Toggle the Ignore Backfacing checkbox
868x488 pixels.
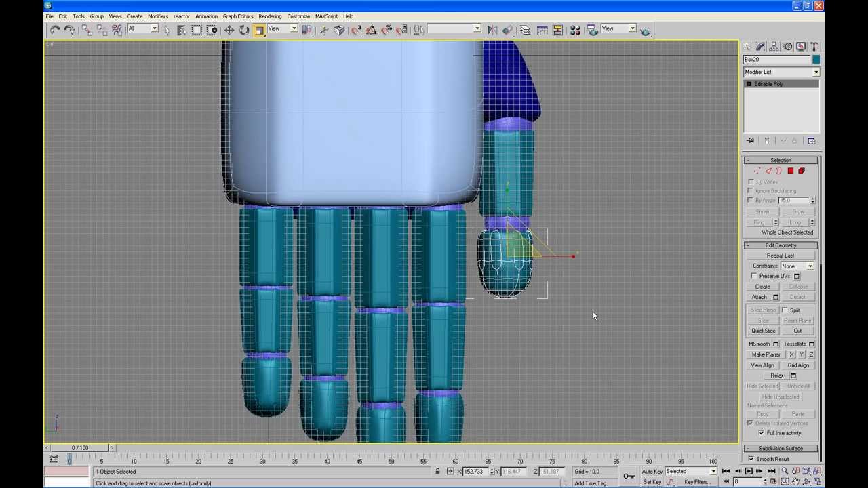pos(751,191)
